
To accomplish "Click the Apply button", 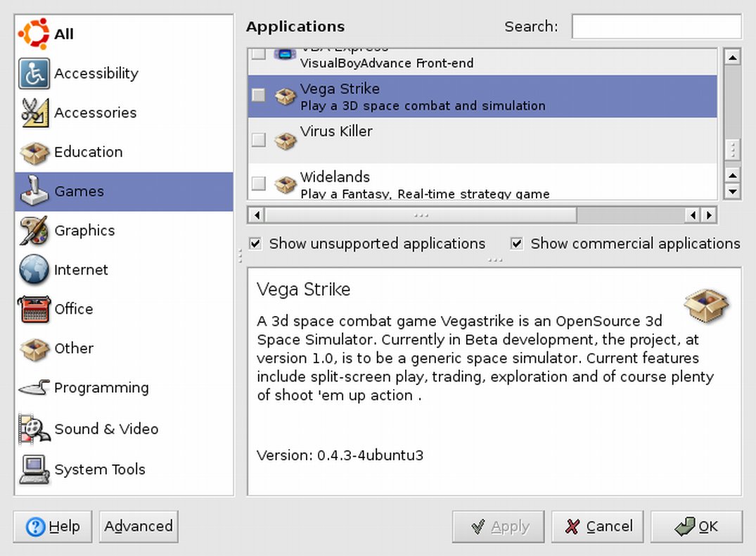I will pos(498,526).
